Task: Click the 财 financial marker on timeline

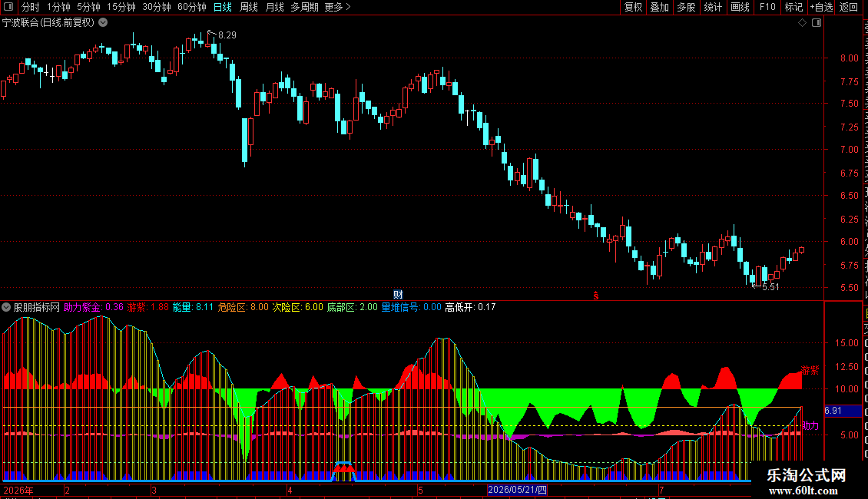Action: 398,295
